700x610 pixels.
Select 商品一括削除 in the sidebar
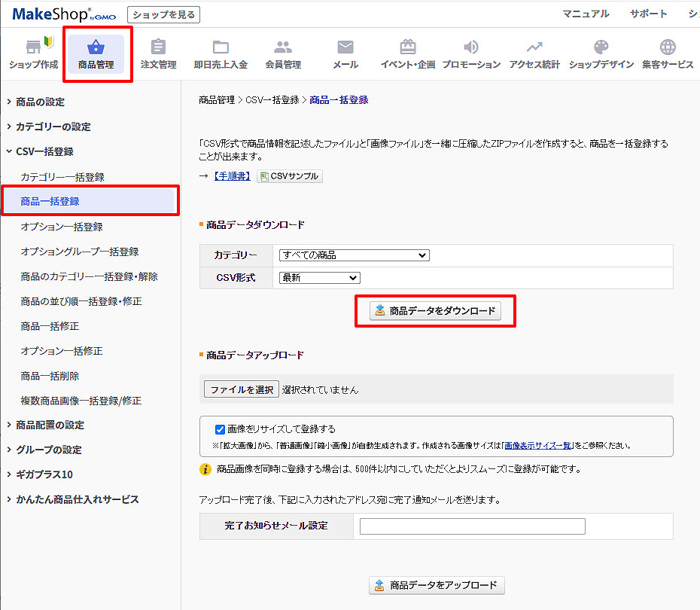(x=50, y=376)
